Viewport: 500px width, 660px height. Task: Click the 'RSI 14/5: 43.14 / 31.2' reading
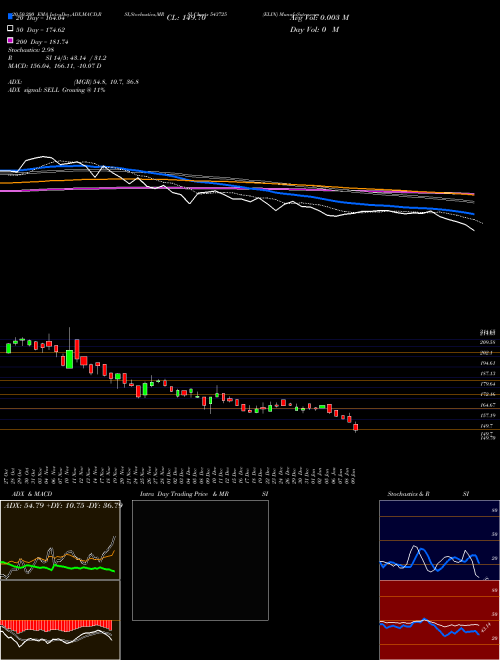tap(57, 58)
